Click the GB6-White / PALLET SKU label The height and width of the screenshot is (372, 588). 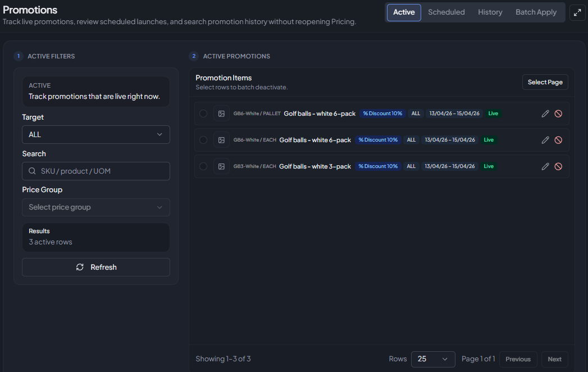pyautogui.click(x=257, y=114)
